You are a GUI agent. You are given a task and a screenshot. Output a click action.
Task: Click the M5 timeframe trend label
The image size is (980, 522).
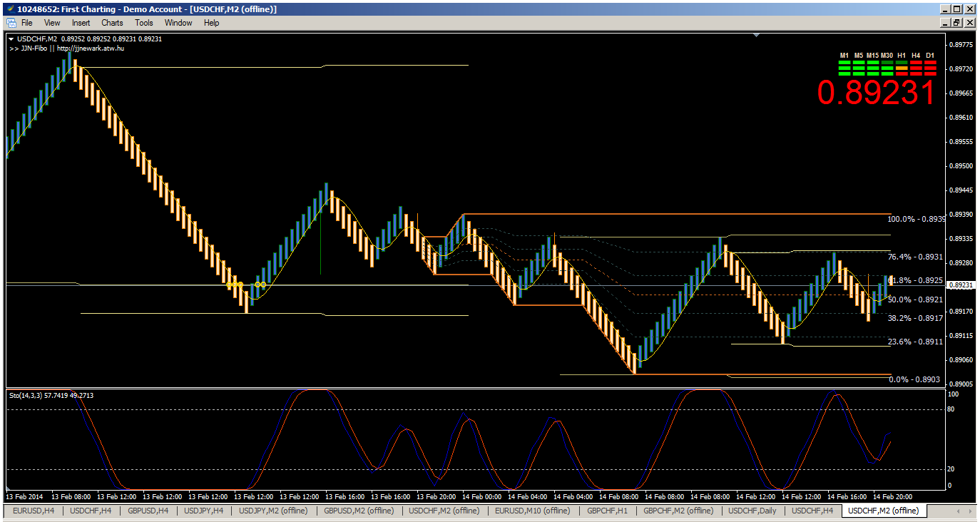point(859,56)
